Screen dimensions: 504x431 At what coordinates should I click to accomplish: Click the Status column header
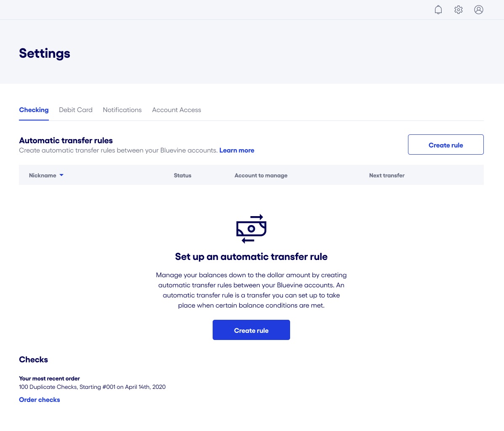coord(182,175)
